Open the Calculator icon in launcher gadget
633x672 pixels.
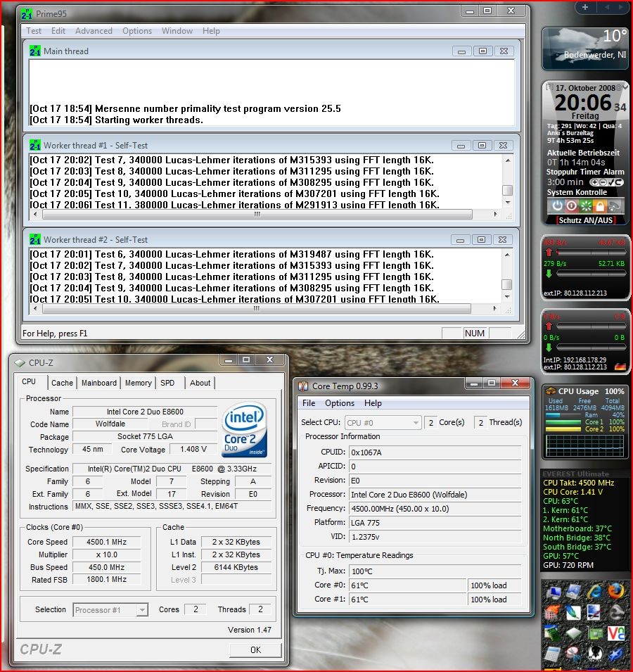553,656
